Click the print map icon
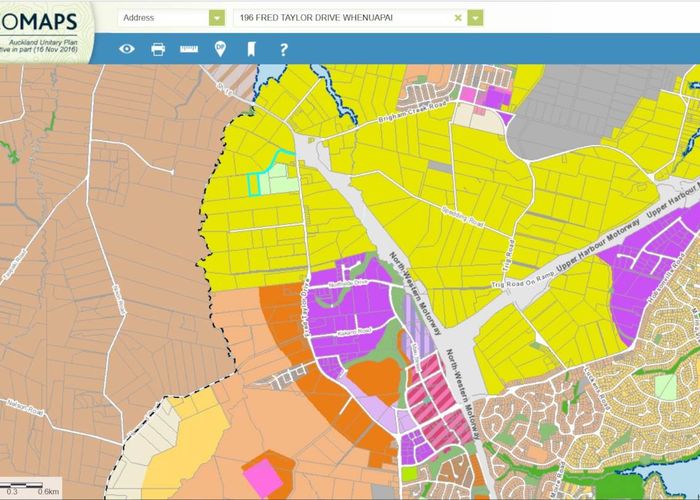Image resolution: width=700 pixels, height=500 pixels. 158,49
